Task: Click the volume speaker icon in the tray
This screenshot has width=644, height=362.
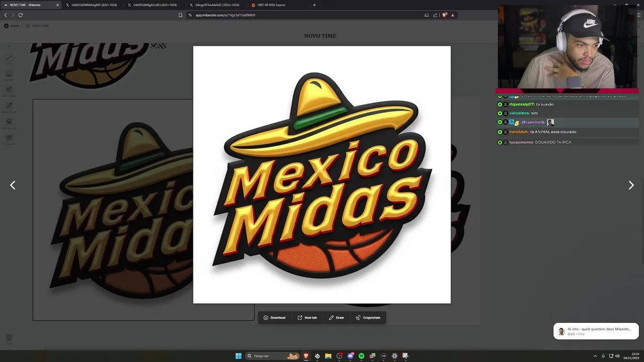Action: point(617,356)
